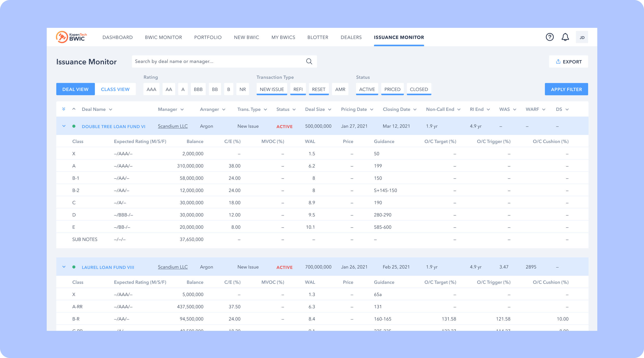Switch to Class View

coord(115,89)
